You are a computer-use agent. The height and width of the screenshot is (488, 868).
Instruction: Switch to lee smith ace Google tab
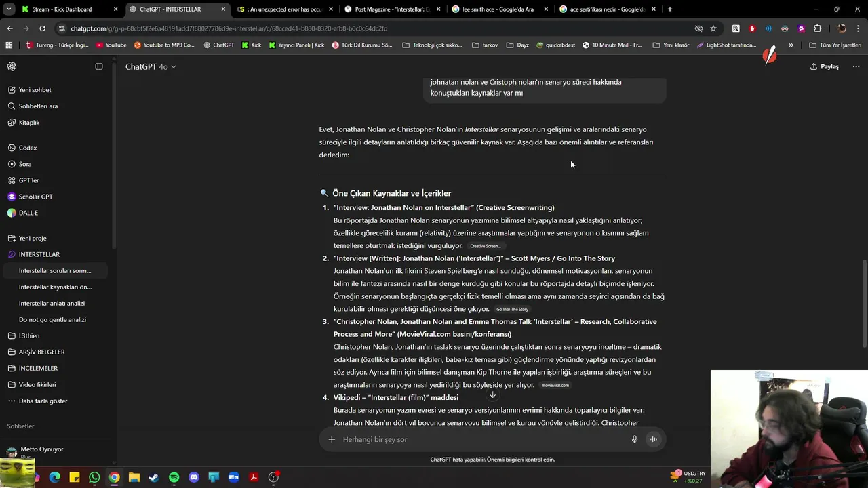tap(499, 9)
